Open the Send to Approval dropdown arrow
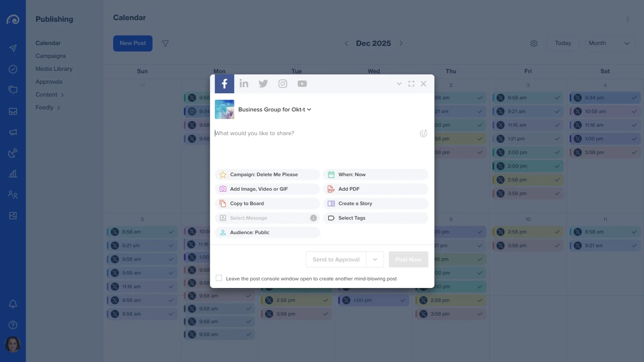 click(x=375, y=259)
